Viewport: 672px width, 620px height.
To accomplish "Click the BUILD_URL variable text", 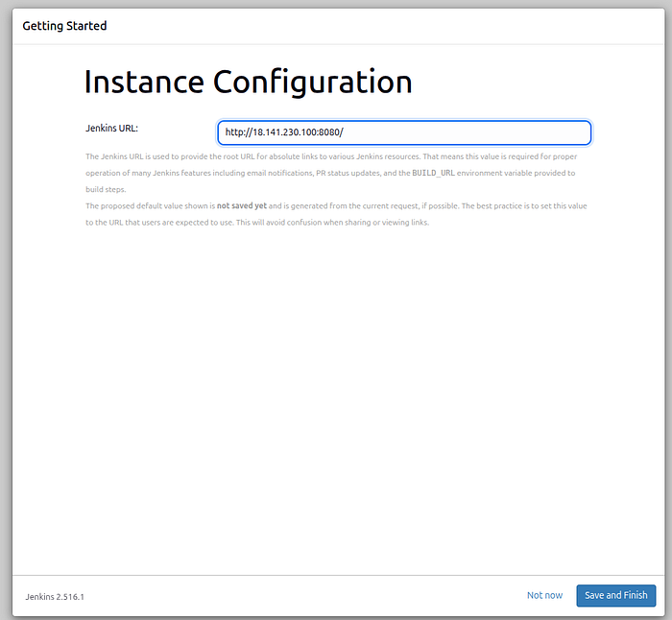I will pos(433,173).
